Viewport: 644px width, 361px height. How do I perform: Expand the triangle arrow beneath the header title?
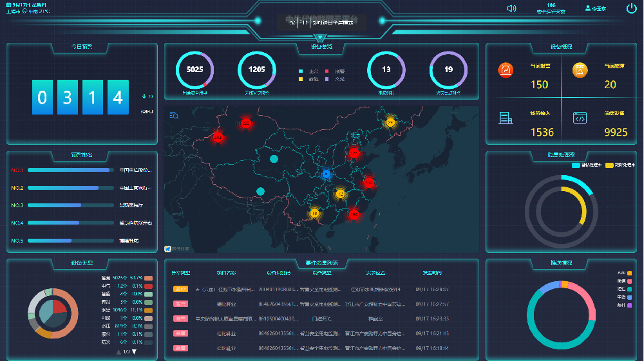point(320,39)
